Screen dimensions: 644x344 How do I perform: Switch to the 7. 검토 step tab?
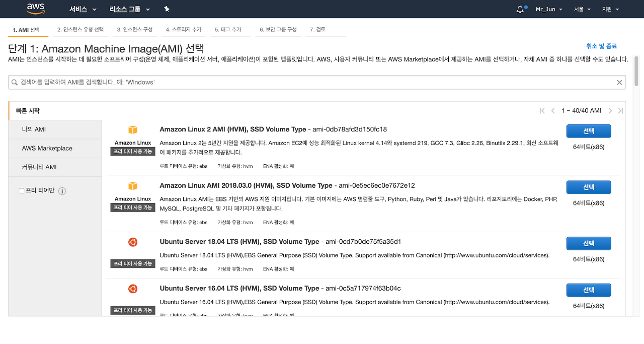pos(317,29)
